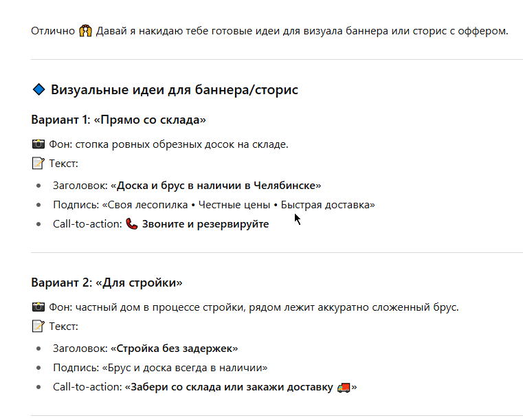This screenshot has height=420, width=523.
Task: Click the intro sentence starting with 'Давай я накидаю'
Action: point(302,31)
